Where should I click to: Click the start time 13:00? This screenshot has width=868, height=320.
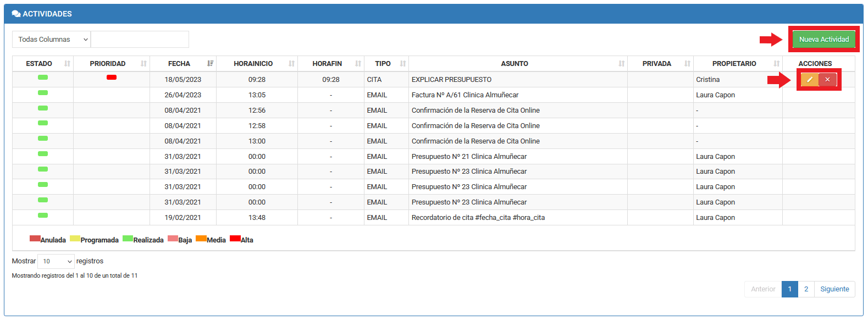tap(257, 141)
